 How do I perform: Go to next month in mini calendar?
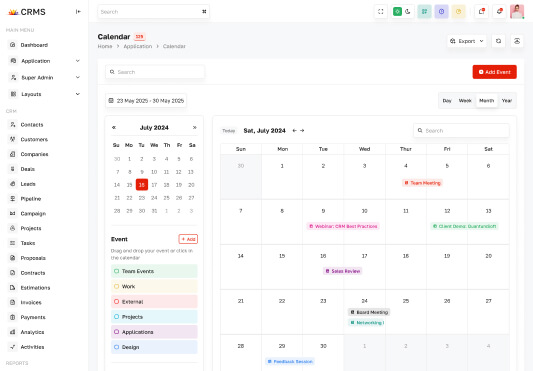click(x=194, y=128)
